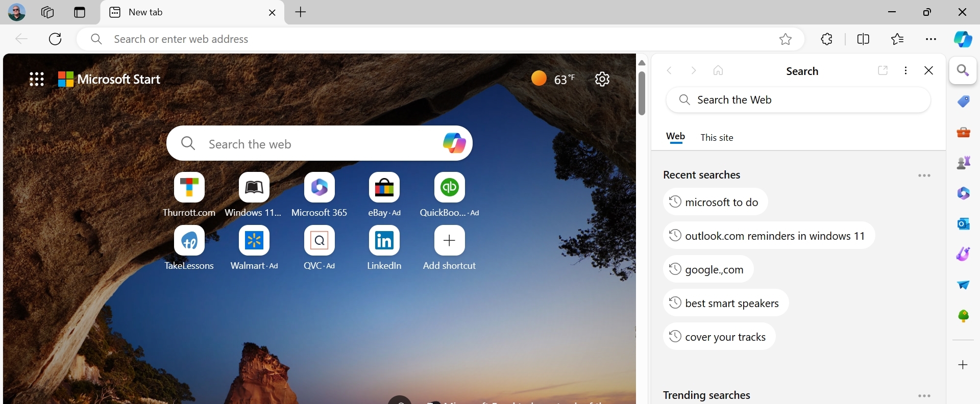Viewport: 980px width, 404px height.
Task: Open the Tools briefcase sidebar icon
Action: (963, 132)
